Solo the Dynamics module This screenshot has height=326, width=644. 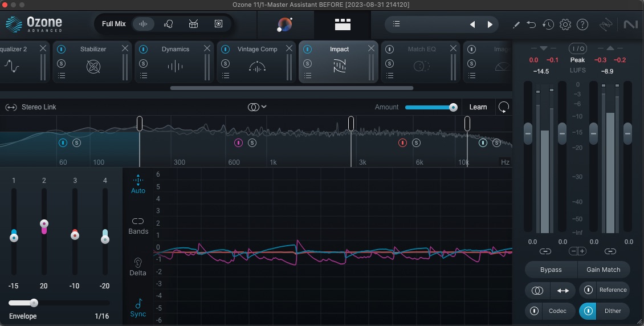144,63
